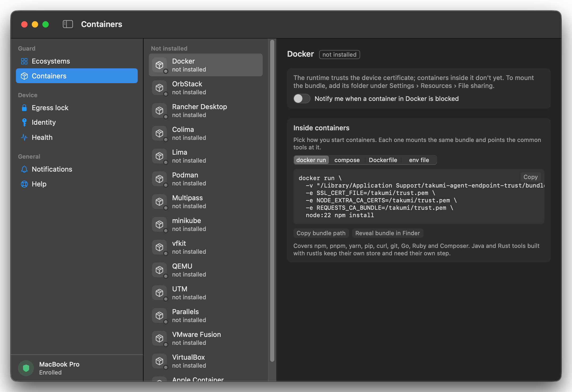Click the Rancher Desktop container icon
Image resolution: width=572 pixels, height=392 pixels.
click(159, 111)
